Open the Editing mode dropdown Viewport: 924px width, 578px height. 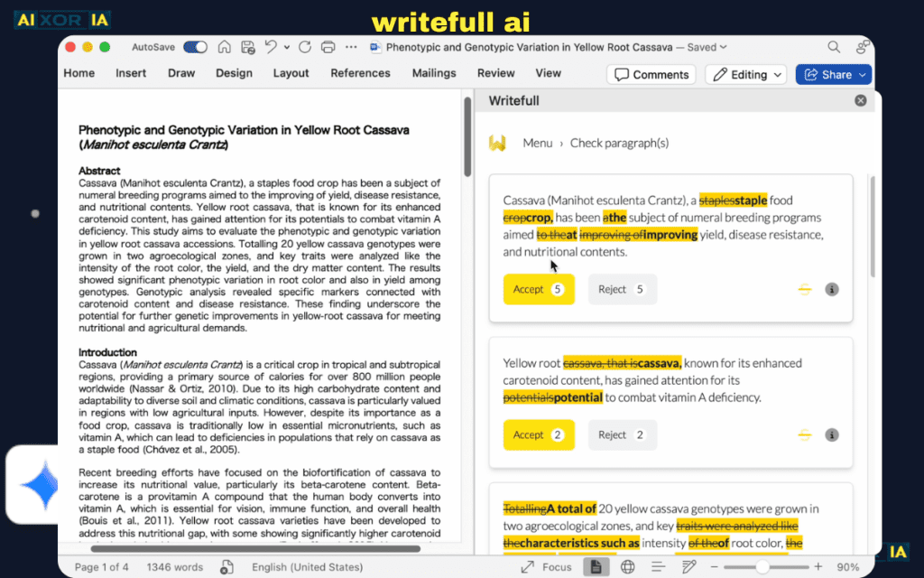click(x=745, y=73)
